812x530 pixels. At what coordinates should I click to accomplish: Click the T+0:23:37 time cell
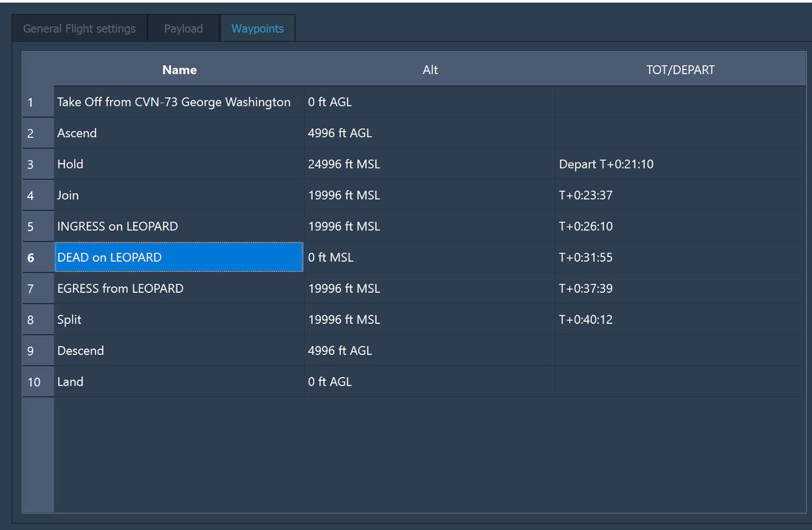(680, 195)
